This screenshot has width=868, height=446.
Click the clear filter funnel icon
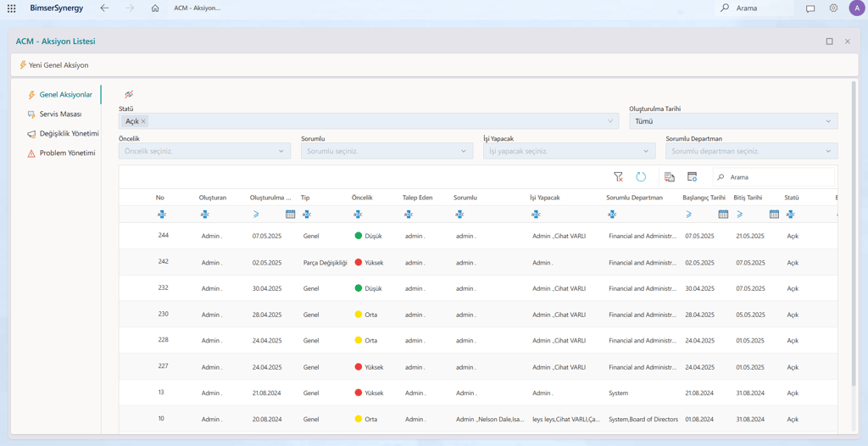(x=618, y=176)
